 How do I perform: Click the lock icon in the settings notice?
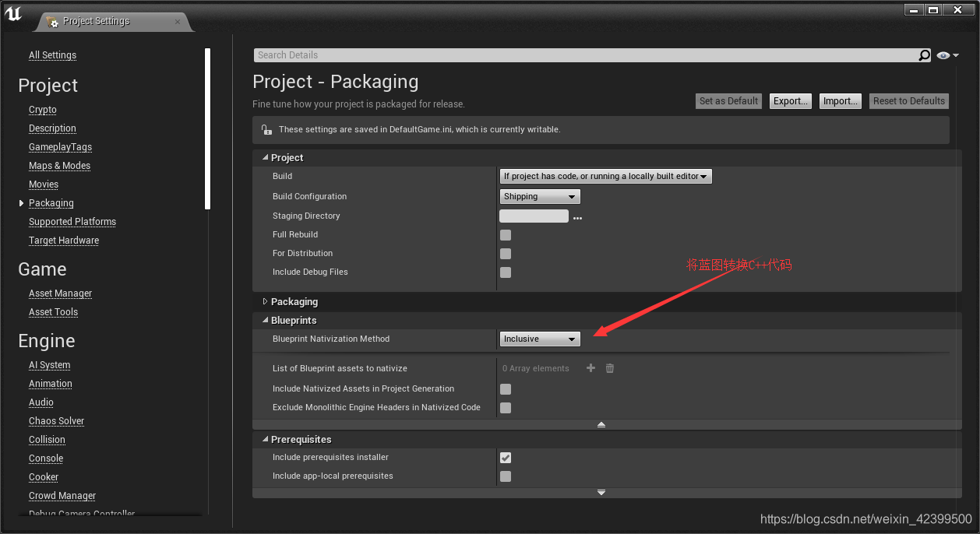266,130
